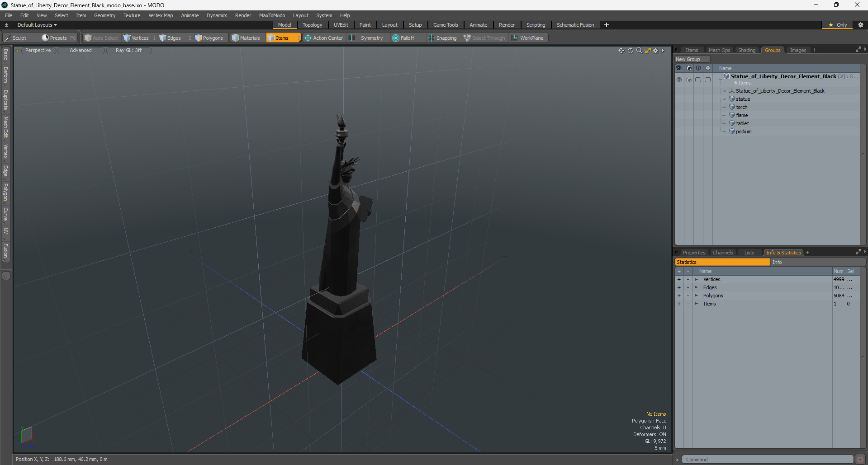This screenshot has height=465, width=868.
Task: Switch to Materials selection mode
Action: [246, 38]
